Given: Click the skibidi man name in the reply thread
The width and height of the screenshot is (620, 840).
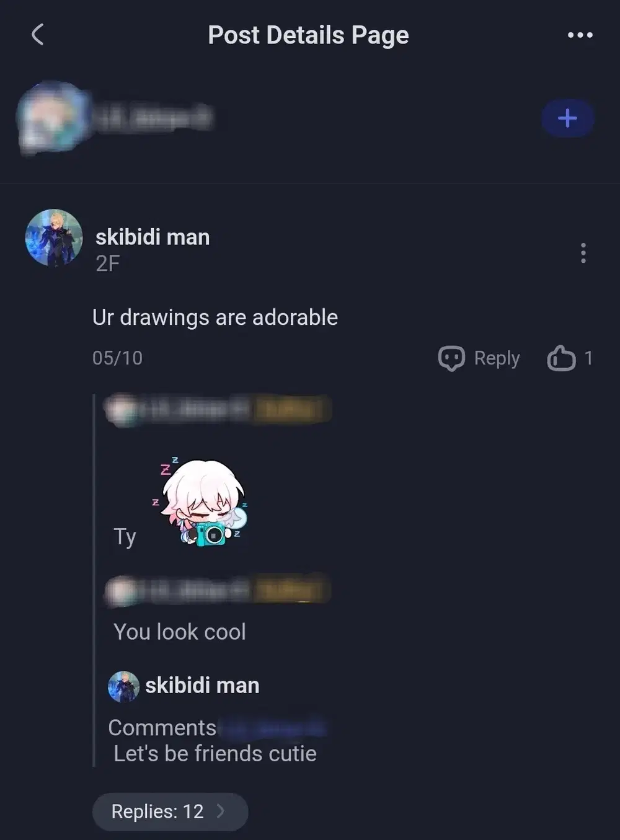Looking at the screenshot, I should (x=202, y=686).
